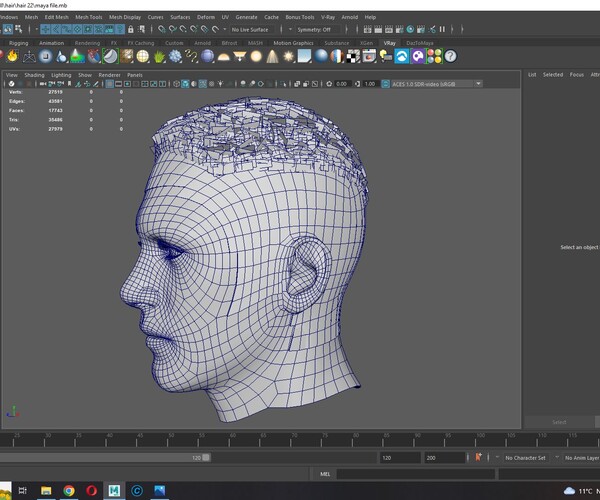Image resolution: width=600 pixels, height=500 pixels.
Task: Toggle the viewport grid display button
Action: (109, 84)
